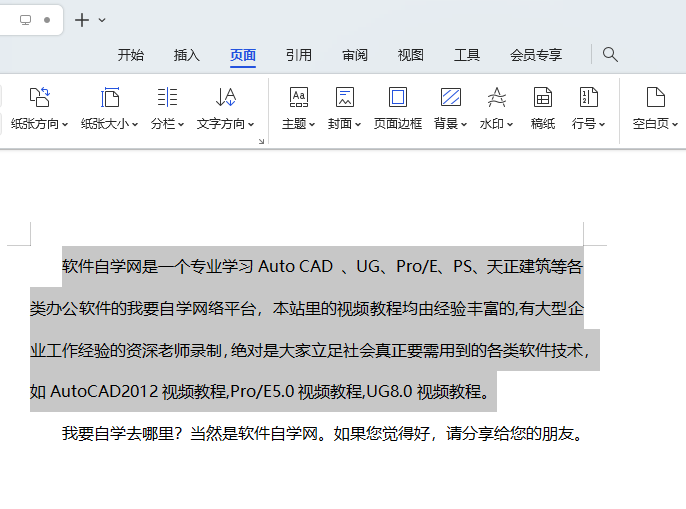This screenshot has width=686, height=509.
Task: Click the 分栏 columns icon
Action: point(167,97)
